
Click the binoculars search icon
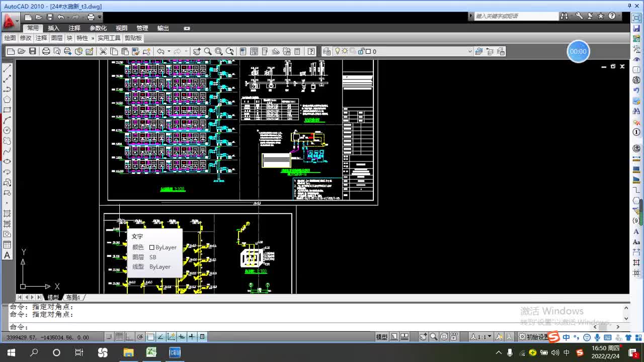pyautogui.click(x=564, y=16)
